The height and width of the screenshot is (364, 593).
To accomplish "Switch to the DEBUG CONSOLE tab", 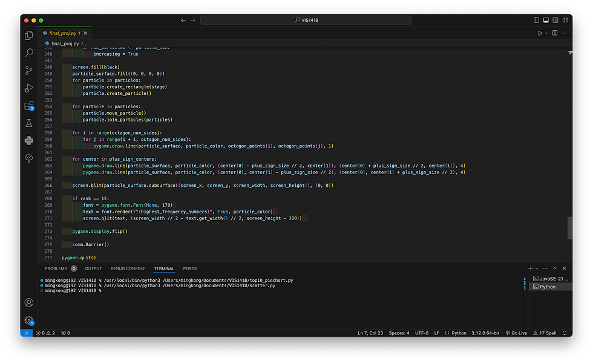I will [127, 268].
